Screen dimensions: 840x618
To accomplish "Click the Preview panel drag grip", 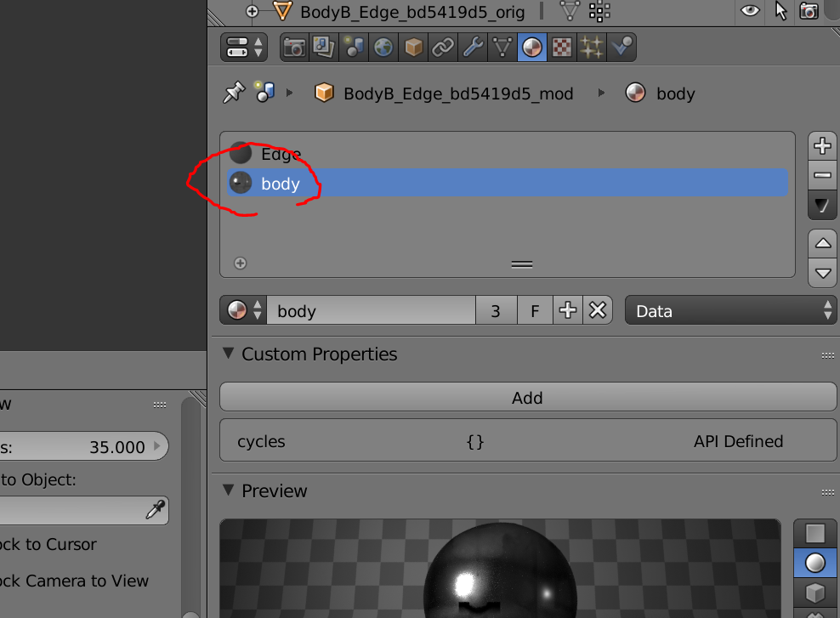I will (x=827, y=493).
